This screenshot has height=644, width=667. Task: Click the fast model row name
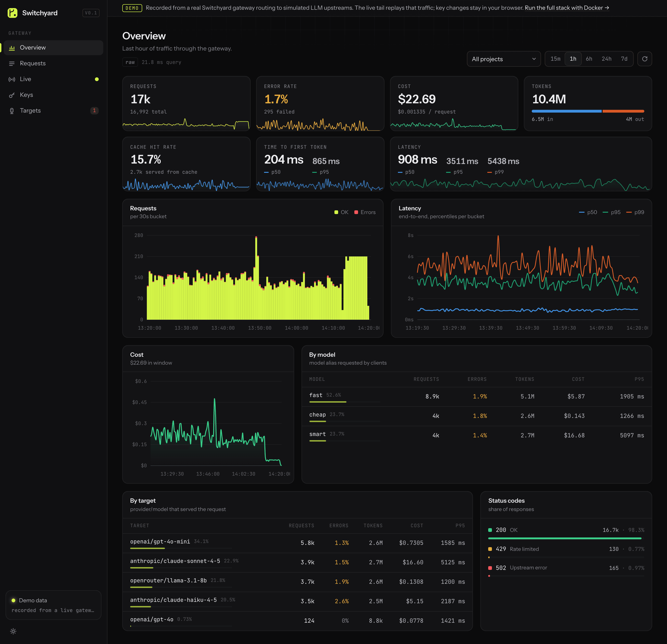click(x=316, y=395)
